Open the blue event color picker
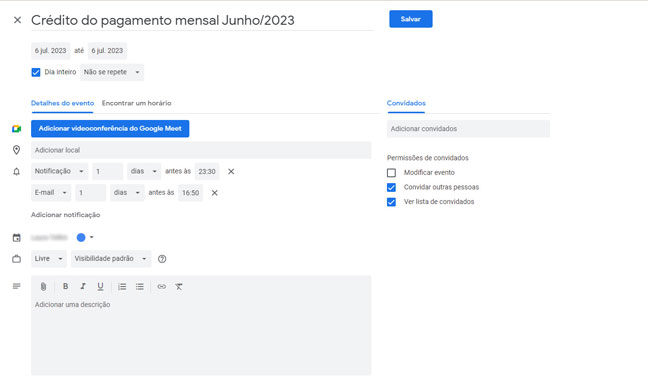 [85, 237]
